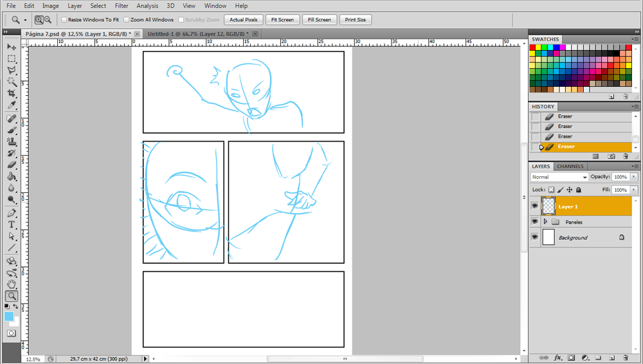Check the Zoom All Windows option

pos(126,20)
